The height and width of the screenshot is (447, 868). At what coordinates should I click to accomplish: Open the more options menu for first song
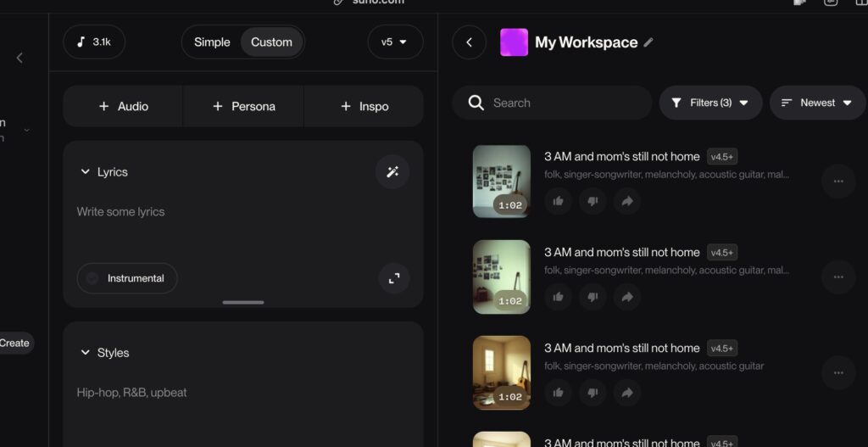(838, 182)
